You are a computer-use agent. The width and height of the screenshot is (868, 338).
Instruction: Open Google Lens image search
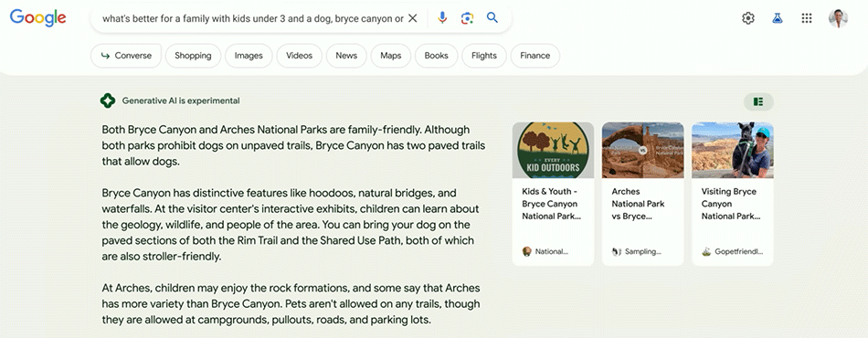coord(467,18)
